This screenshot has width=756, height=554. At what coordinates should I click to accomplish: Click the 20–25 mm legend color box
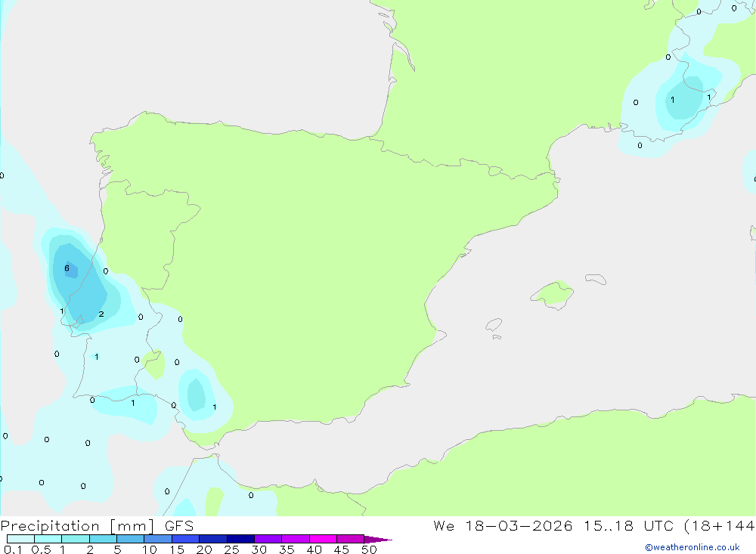[x=213, y=539]
